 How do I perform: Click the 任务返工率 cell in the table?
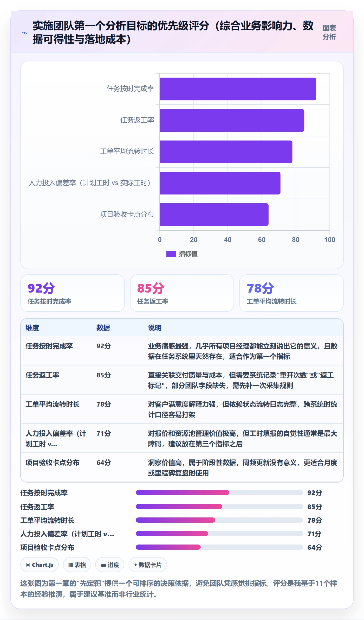(x=42, y=375)
